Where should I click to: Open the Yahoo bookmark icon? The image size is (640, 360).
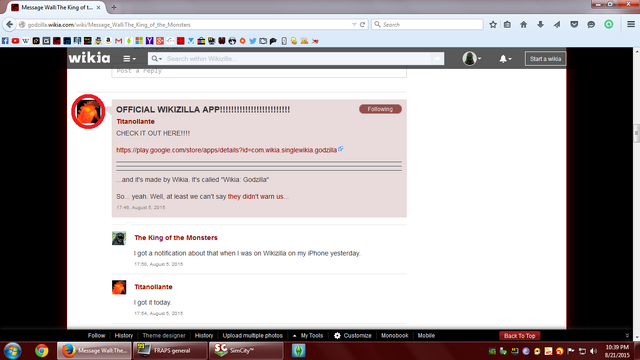click(x=149, y=41)
